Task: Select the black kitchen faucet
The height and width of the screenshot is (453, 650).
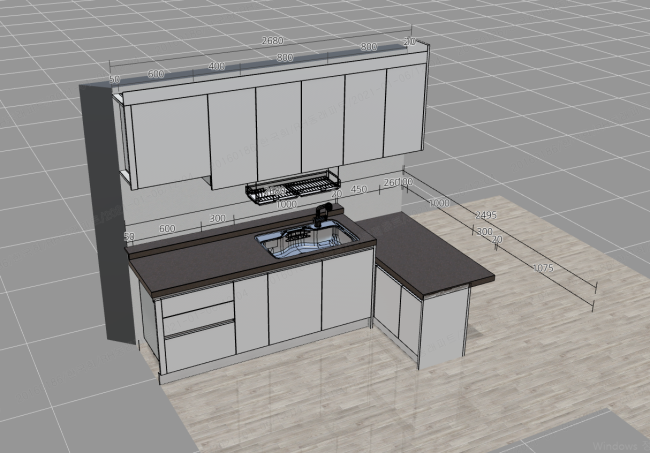Action: coord(322,215)
